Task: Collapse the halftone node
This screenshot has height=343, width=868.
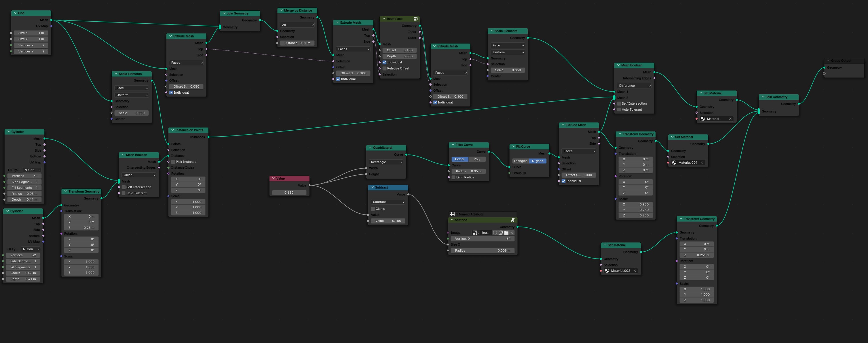Action: point(452,220)
